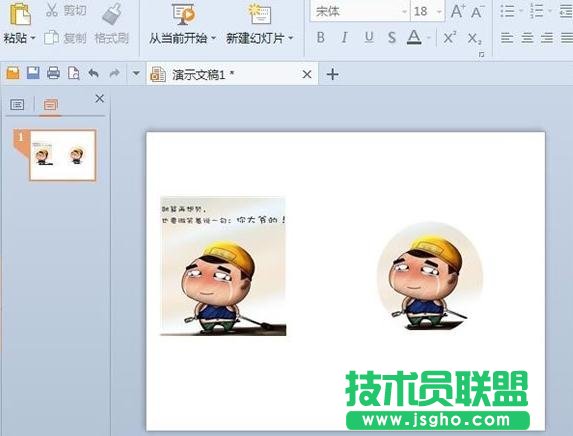This screenshot has width=573, height=436.
Task: Switch to the slide thumbnails view tab
Action: pyautogui.click(x=50, y=105)
